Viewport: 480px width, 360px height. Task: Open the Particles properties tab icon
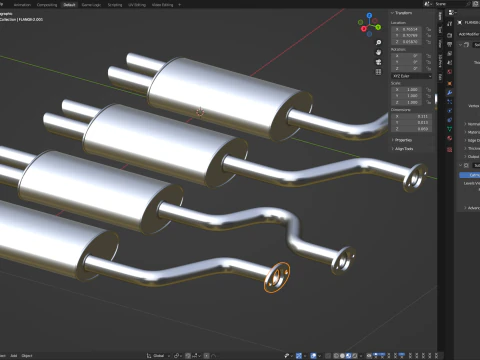pos(450,102)
